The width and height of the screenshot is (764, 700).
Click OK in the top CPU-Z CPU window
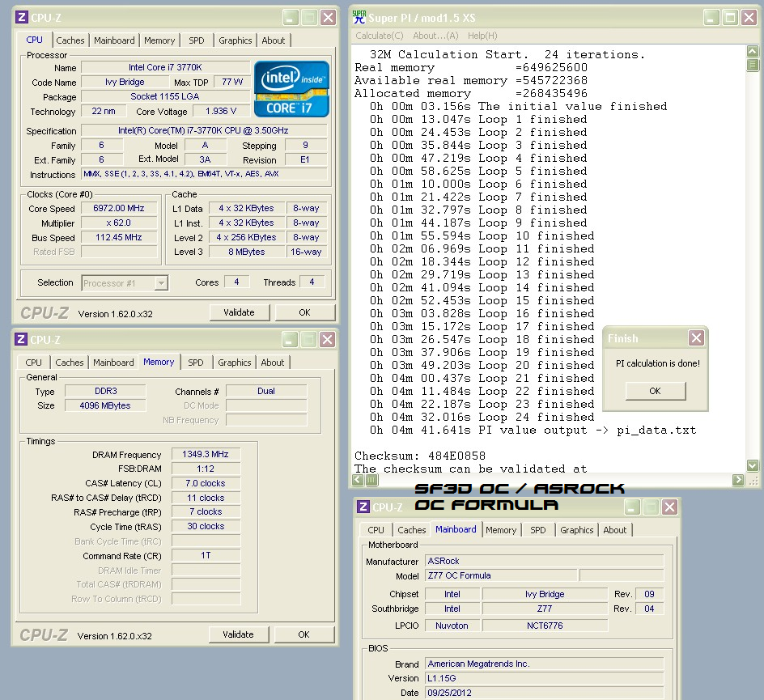pos(304,312)
